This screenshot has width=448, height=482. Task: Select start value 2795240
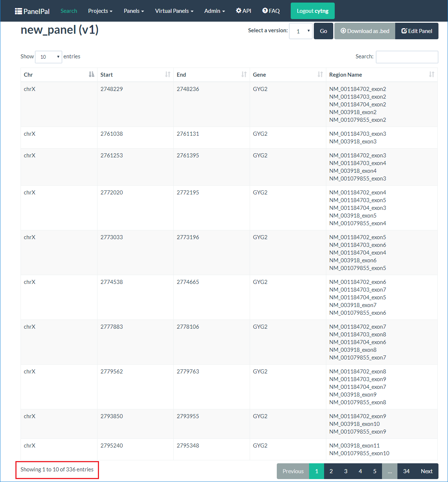pos(111,446)
